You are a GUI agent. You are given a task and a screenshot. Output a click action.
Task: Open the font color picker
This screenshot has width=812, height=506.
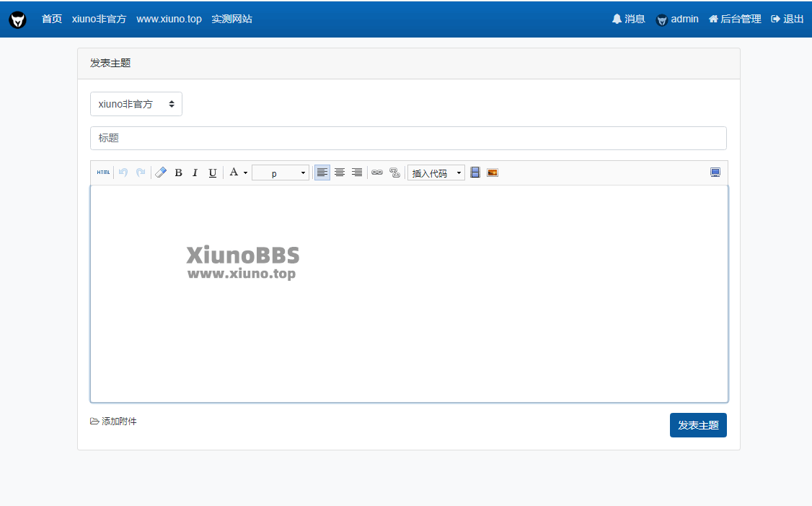[x=238, y=173]
